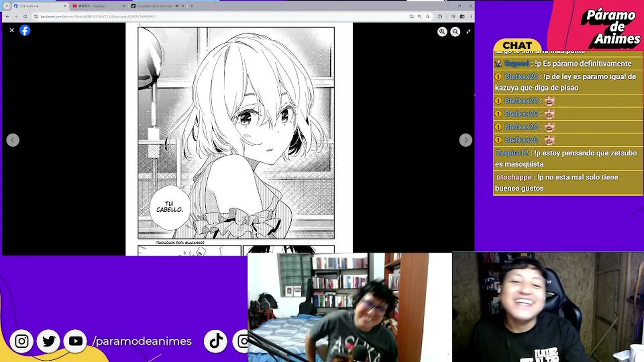The image size is (644, 362).
Task: Close the Facebook photo viewer
Action: pyautogui.click(x=12, y=30)
